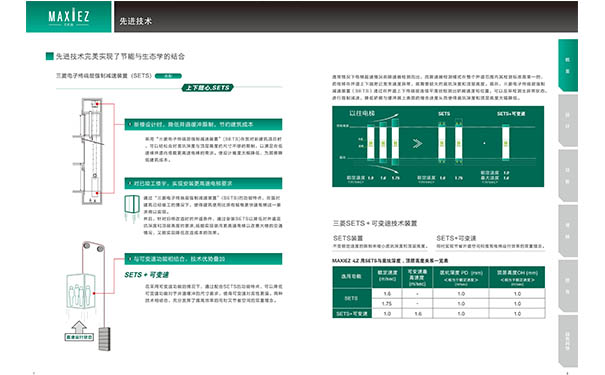The height and width of the screenshot is (375, 605).
Task: Click the table title beginning with MAXIEZ 4Z
Action: click(x=390, y=261)
